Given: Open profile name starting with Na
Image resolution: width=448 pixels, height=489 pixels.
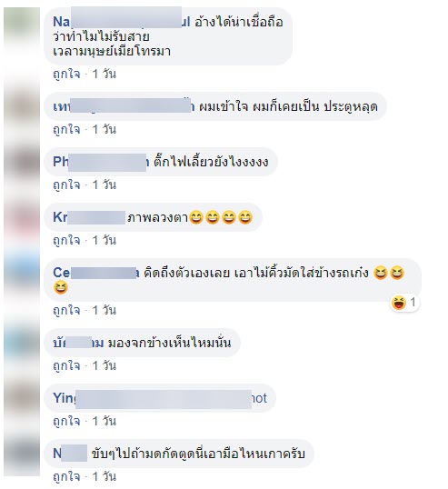Looking at the screenshot, I should (x=121, y=22).
